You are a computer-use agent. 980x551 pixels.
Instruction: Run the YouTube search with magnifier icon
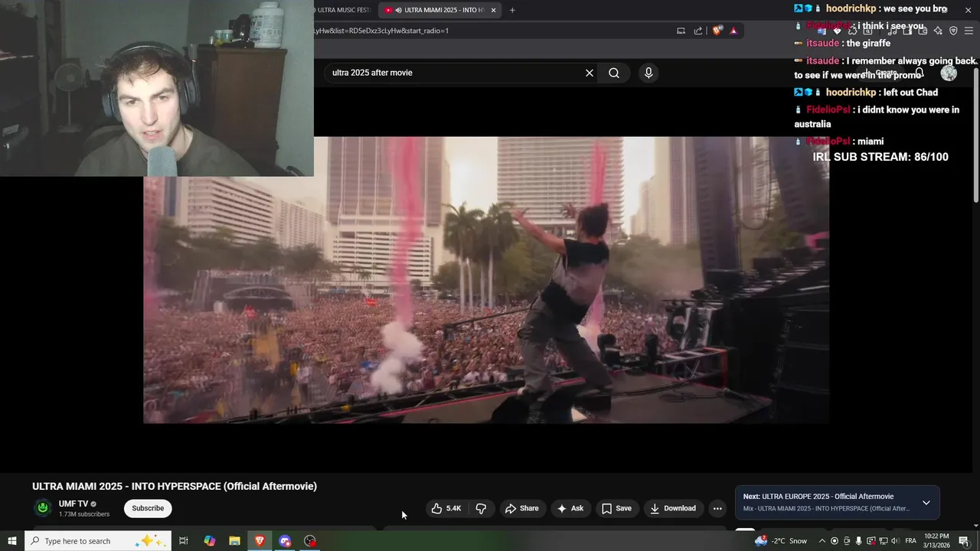tap(614, 73)
